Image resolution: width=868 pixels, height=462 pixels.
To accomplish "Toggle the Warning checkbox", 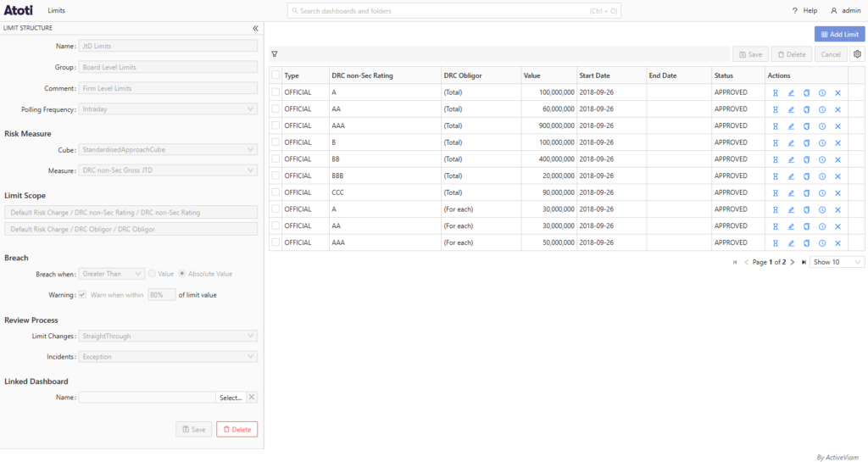I will click(82, 295).
